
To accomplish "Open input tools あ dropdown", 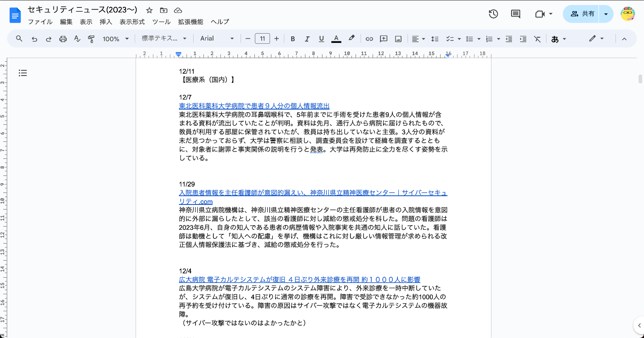I will (x=558, y=39).
